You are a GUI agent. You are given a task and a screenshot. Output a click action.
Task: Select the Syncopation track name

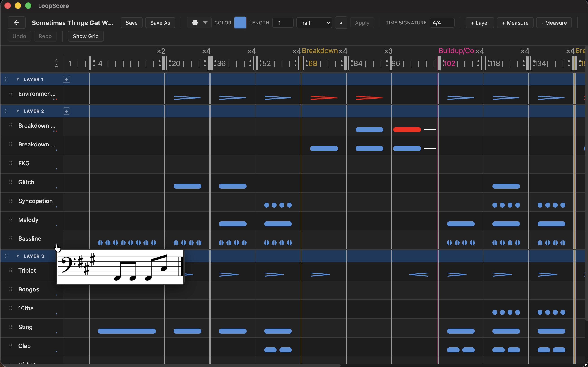pos(35,201)
